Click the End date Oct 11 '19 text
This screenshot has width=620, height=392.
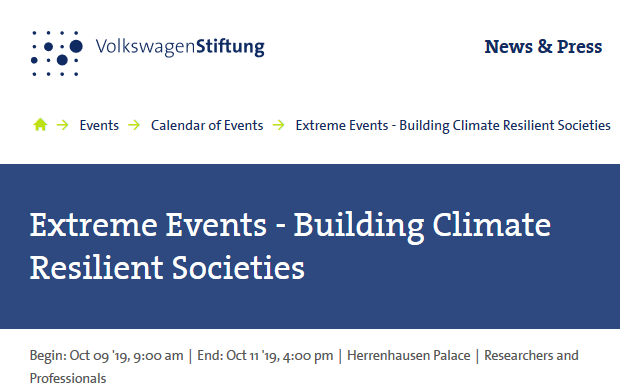tap(265, 356)
